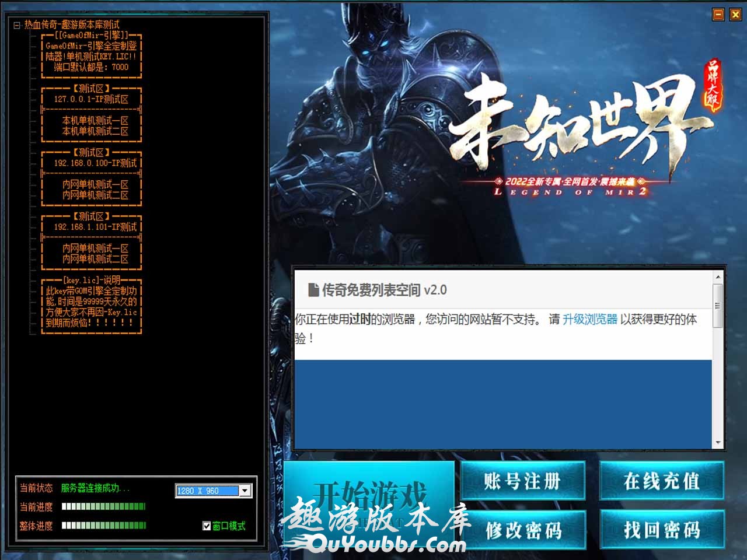The width and height of the screenshot is (747, 560).
Task: Select 127.0.0.1-IP测试区 entry
Action: coord(92,99)
